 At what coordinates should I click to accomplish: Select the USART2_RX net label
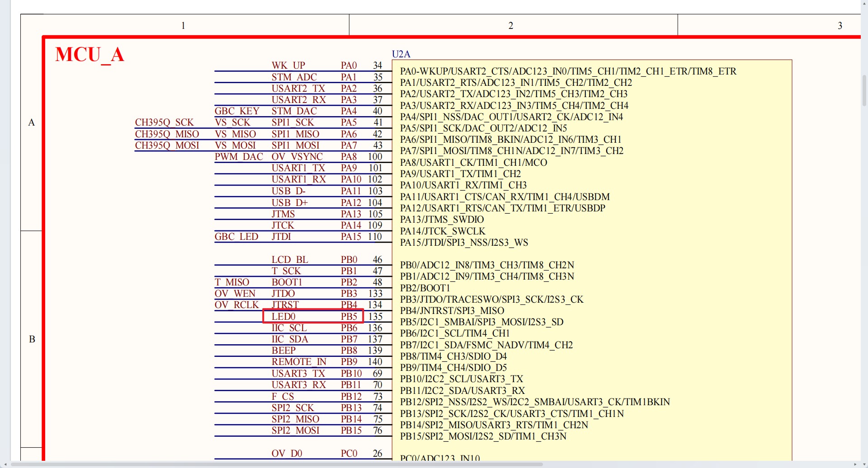click(x=299, y=100)
